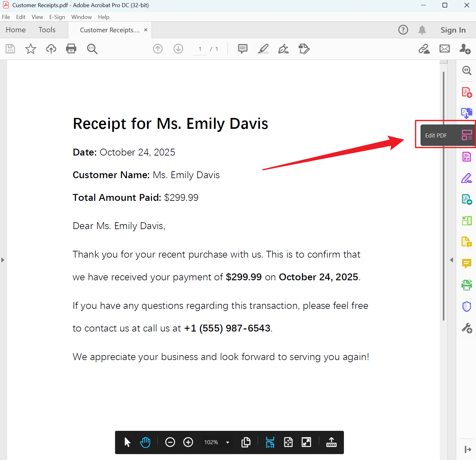Switch to the Tools tab
Viewport: 476px width, 460px height.
[47, 30]
